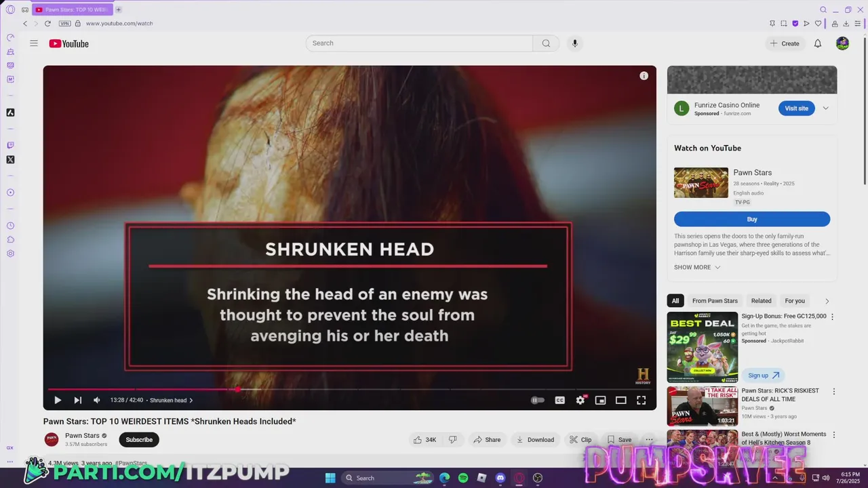Open browsing history from sidebar

pyautogui.click(x=10, y=226)
